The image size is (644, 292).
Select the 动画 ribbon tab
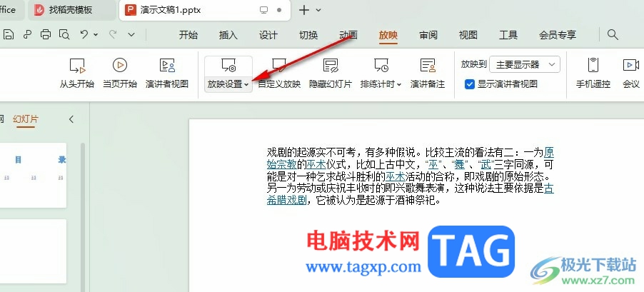coord(348,35)
